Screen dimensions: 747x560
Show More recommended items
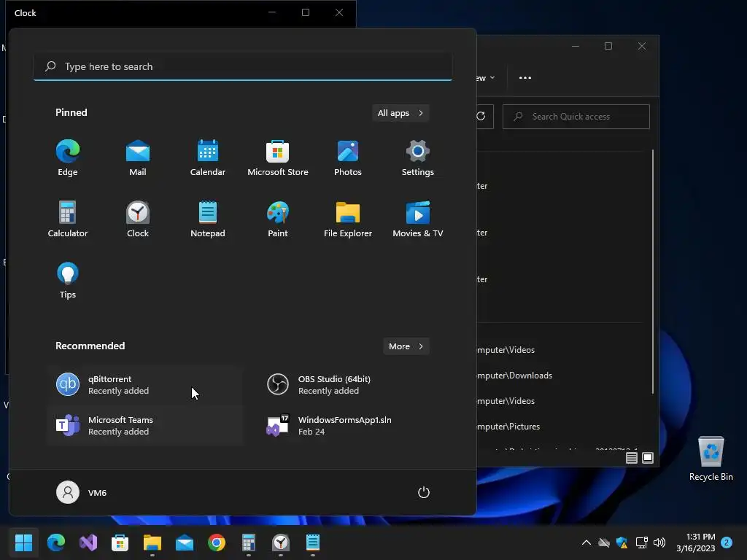pos(406,346)
